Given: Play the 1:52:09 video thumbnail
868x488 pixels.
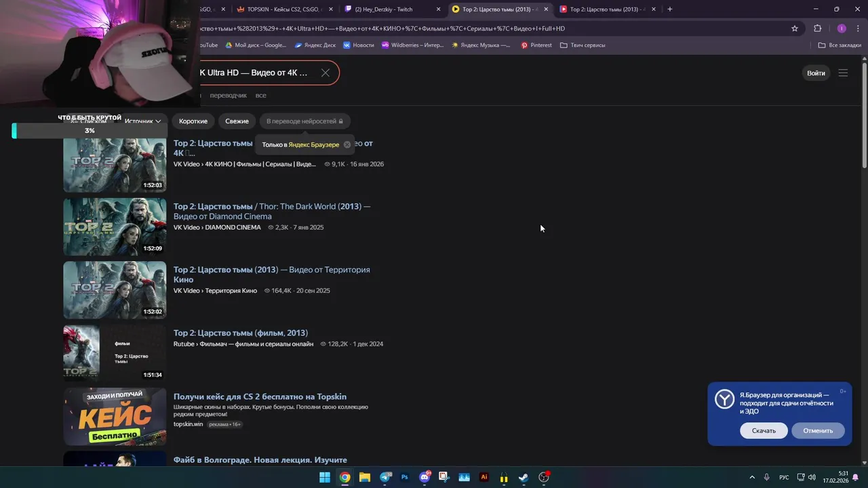Looking at the screenshot, I should click(x=115, y=227).
